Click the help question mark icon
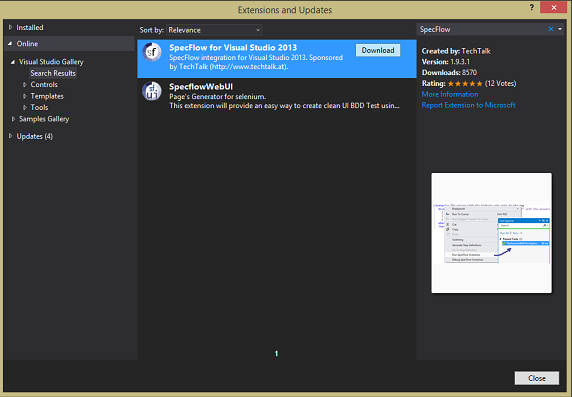572x397 pixels. click(532, 7)
